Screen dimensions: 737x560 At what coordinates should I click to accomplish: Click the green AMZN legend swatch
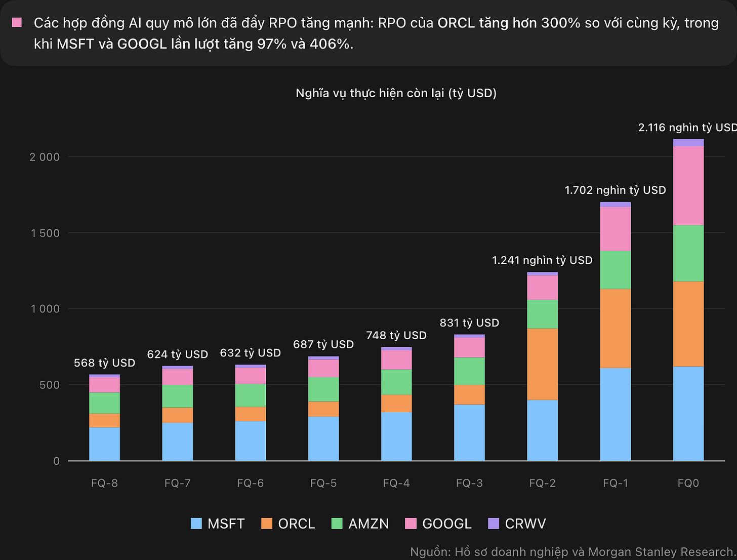pos(337,524)
